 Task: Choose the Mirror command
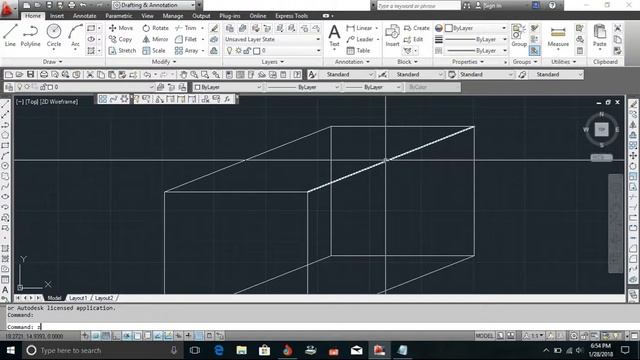156,39
